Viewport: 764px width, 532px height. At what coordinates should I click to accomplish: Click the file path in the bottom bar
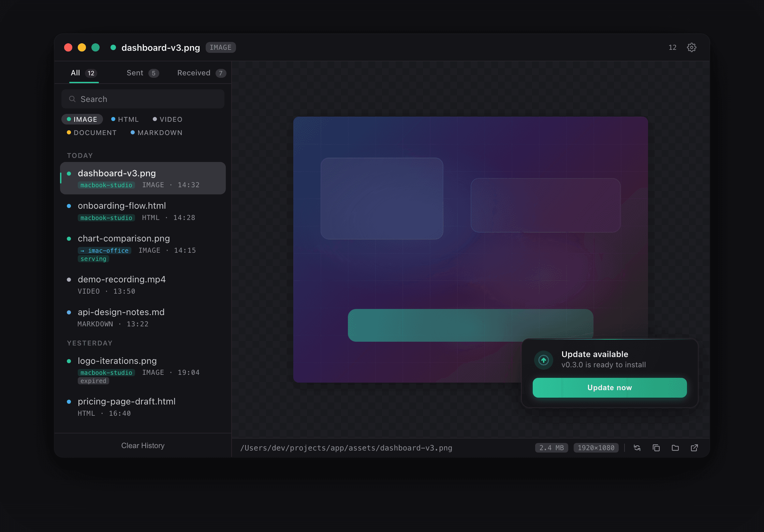pyautogui.click(x=346, y=448)
